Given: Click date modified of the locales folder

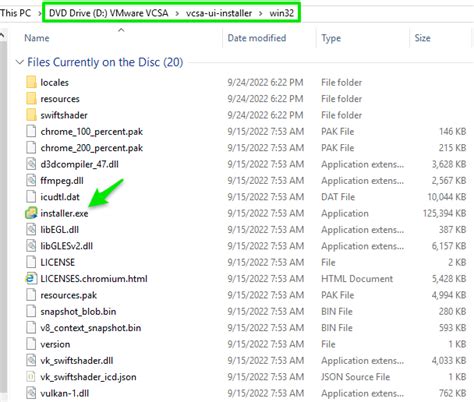Looking at the screenshot, I should [265, 82].
